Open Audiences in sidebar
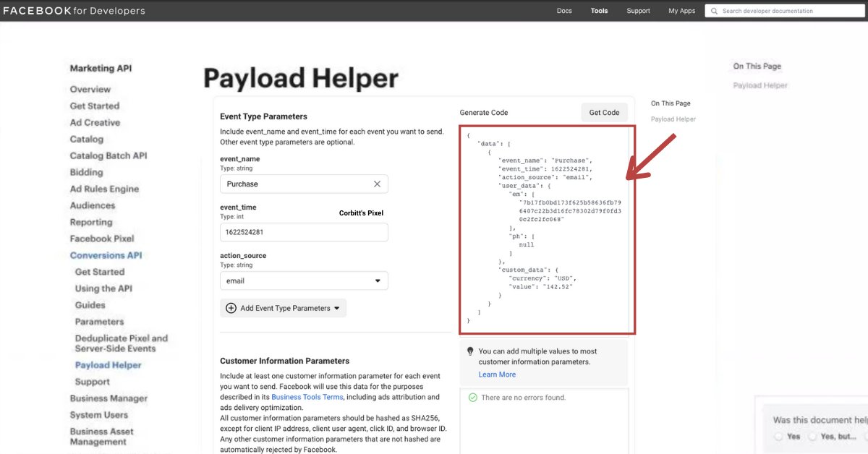Screen dimensions: 868x454 [92, 206]
